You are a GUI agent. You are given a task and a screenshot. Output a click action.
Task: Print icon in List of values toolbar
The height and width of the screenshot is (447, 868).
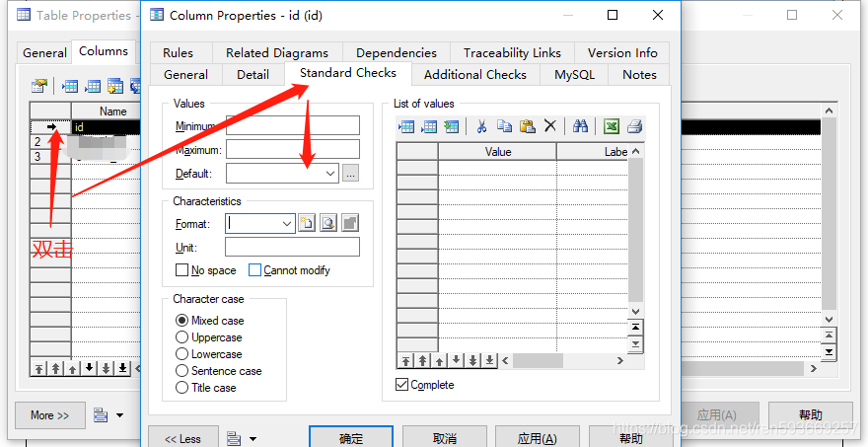(634, 127)
